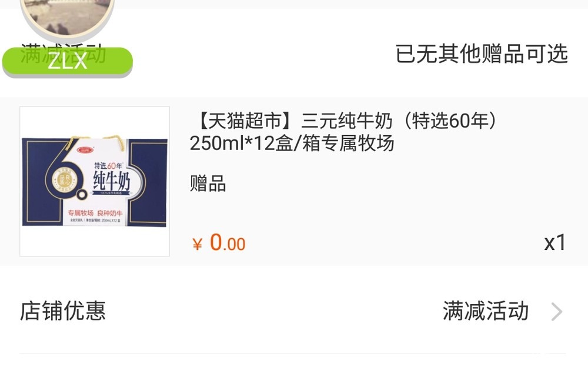Tap the 0.00 price amount
Screen dimensions: 588x377
click(x=227, y=242)
